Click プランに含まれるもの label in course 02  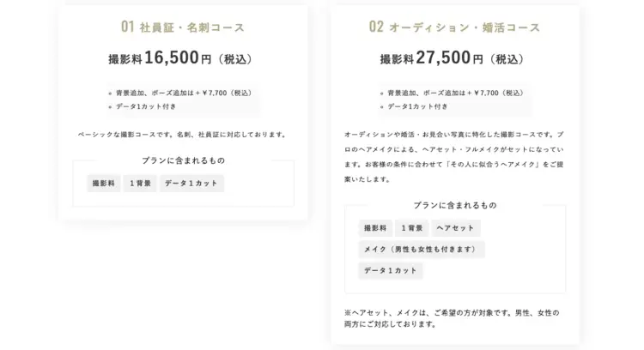[455, 205]
